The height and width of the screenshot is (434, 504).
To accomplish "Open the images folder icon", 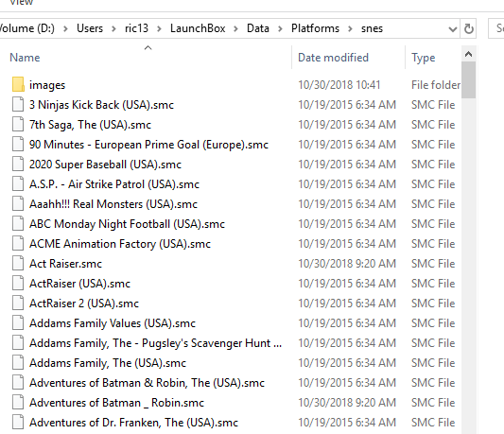I will pyautogui.click(x=18, y=84).
